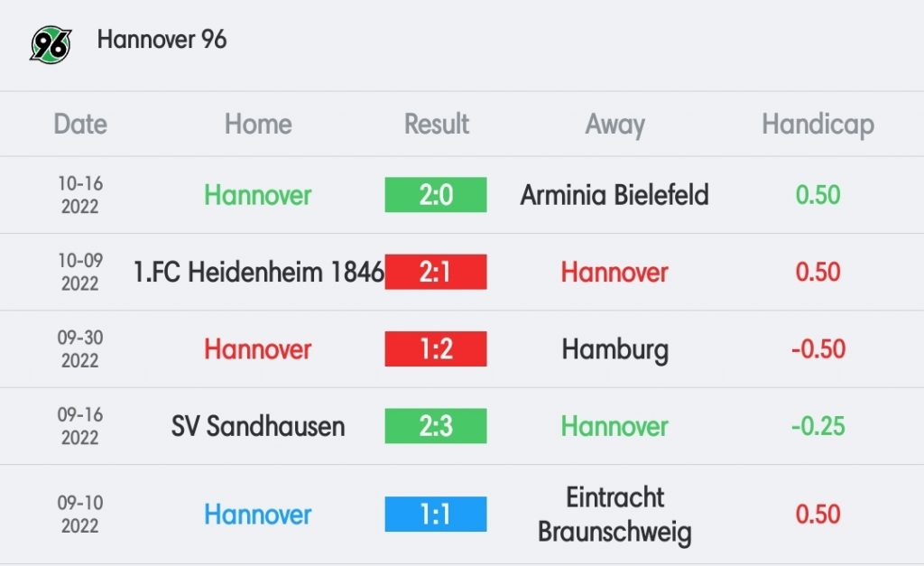Select the Home column header
The width and height of the screenshot is (924, 566).
tap(258, 125)
